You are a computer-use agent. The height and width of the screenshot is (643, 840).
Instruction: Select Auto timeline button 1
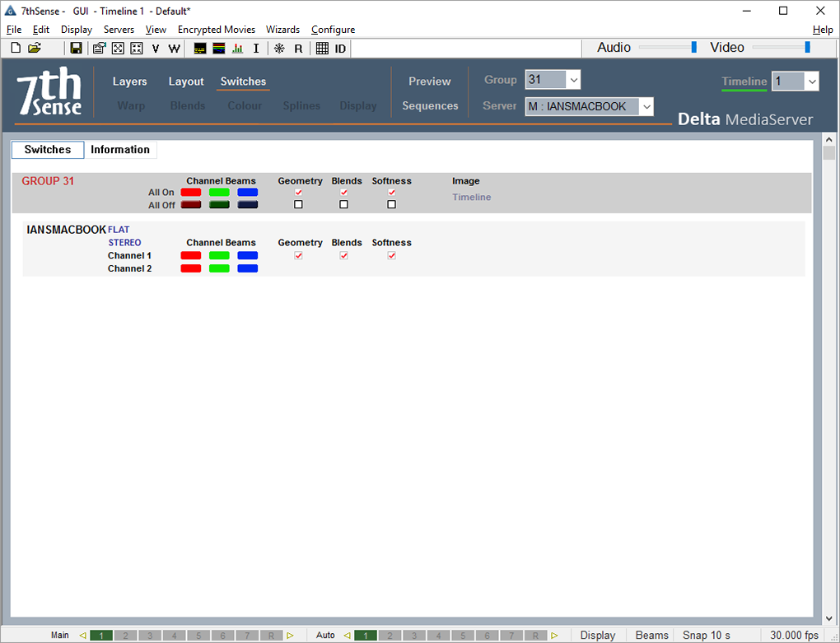(366, 636)
